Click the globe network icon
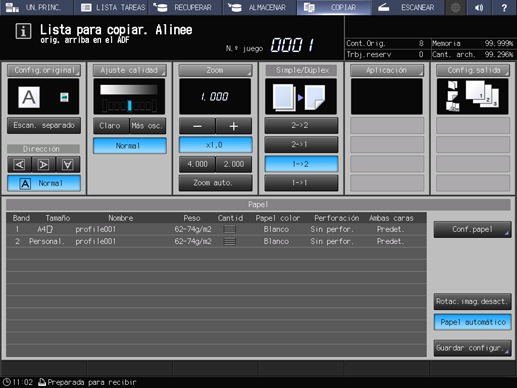 456,7
